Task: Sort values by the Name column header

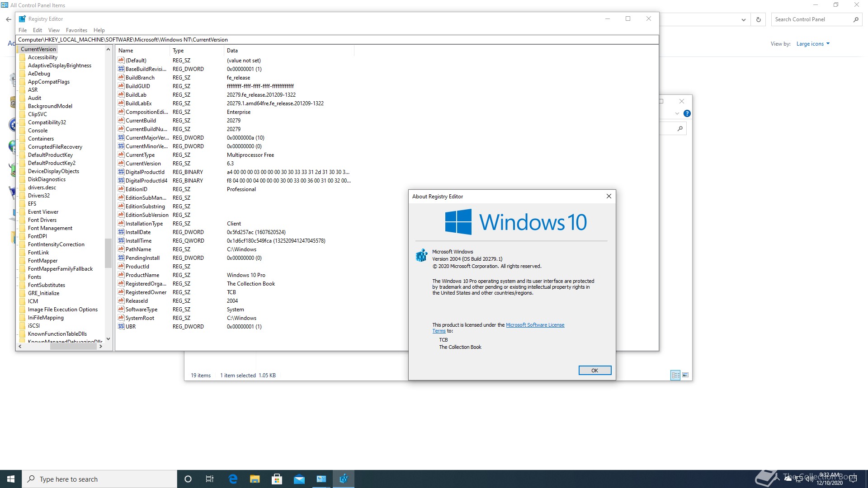Action: point(142,51)
